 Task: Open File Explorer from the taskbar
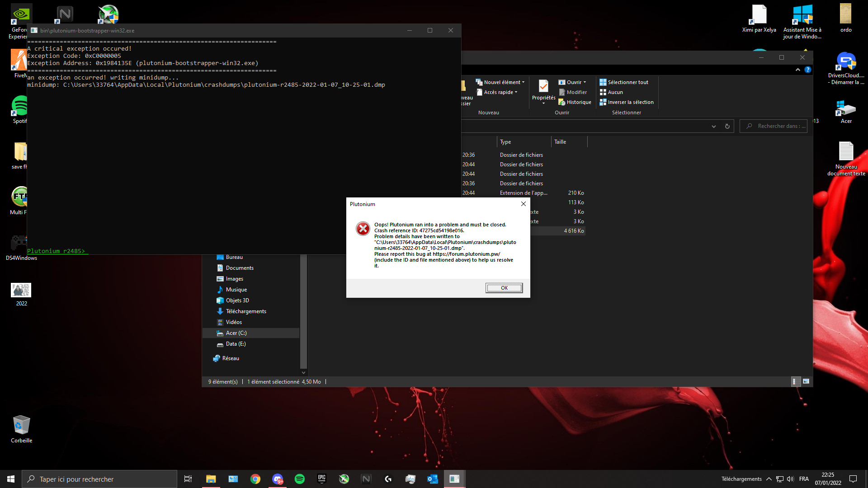211,479
